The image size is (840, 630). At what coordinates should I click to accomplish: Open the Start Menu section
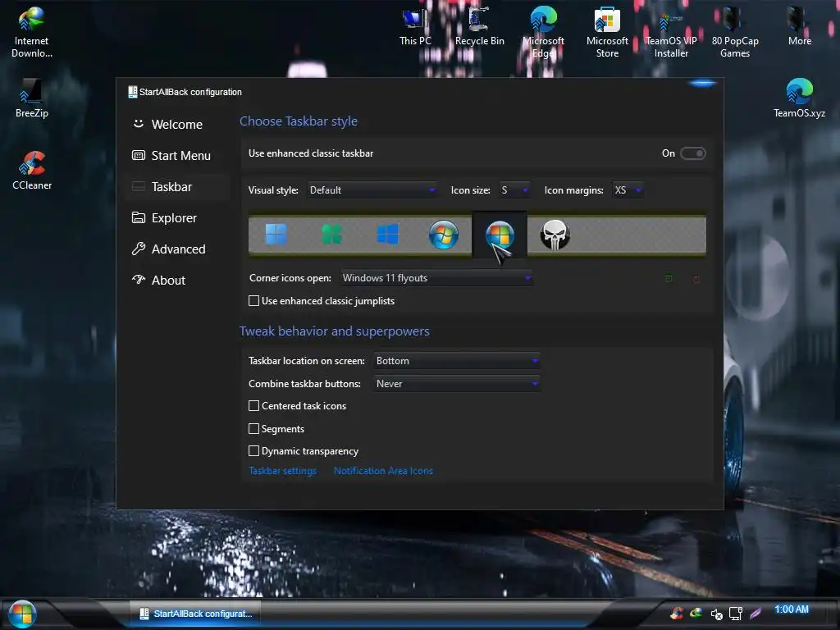tap(177, 156)
